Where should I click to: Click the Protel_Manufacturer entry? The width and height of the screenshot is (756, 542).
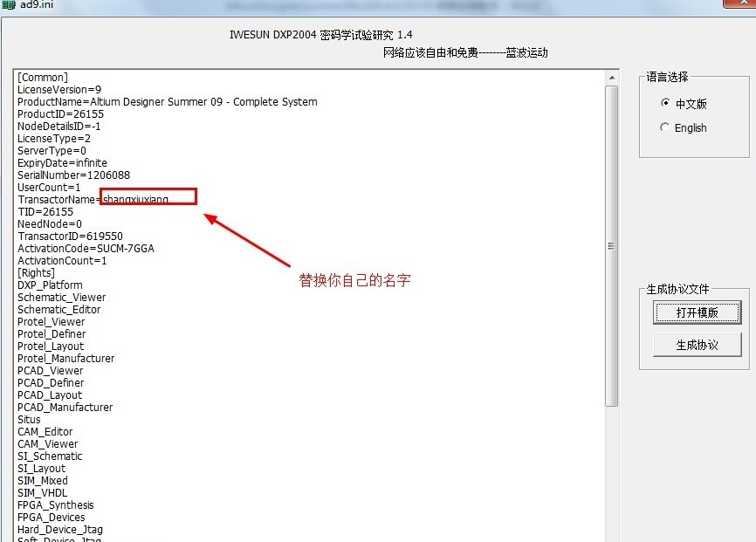pyautogui.click(x=66, y=359)
